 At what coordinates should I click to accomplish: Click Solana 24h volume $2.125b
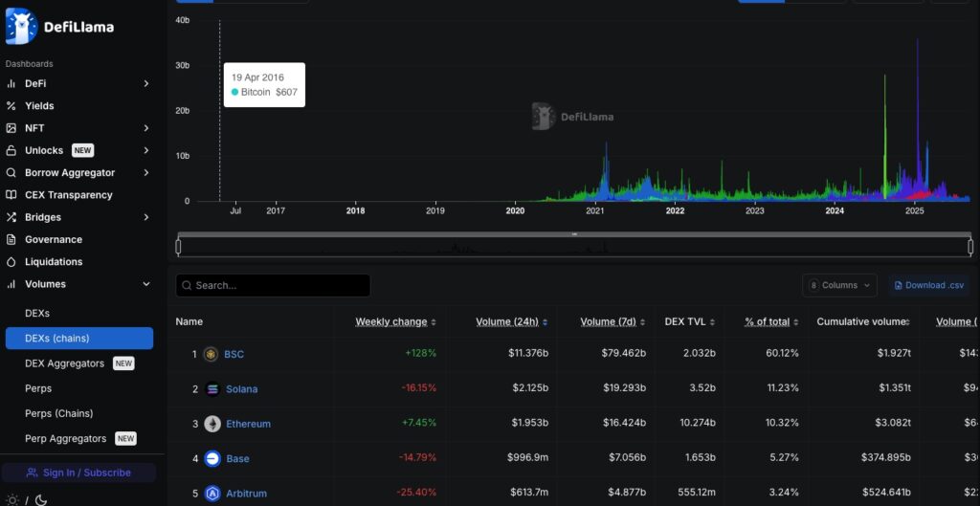pyautogui.click(x=530, y=388)
